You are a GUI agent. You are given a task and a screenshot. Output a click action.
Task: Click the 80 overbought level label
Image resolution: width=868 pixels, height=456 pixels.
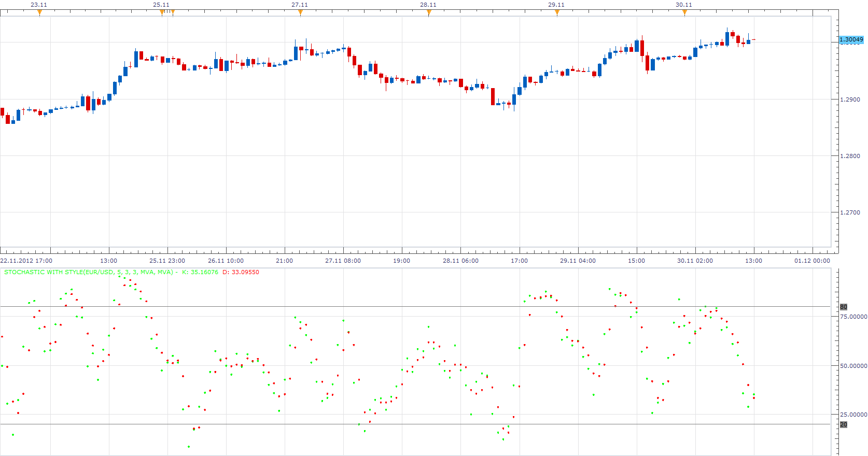point(844,307)
